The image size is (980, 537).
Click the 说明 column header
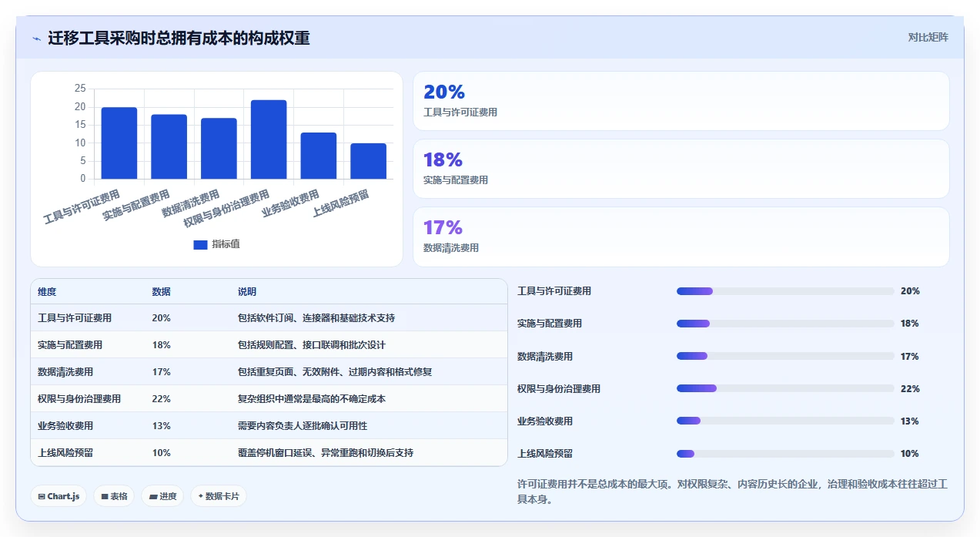247,292
